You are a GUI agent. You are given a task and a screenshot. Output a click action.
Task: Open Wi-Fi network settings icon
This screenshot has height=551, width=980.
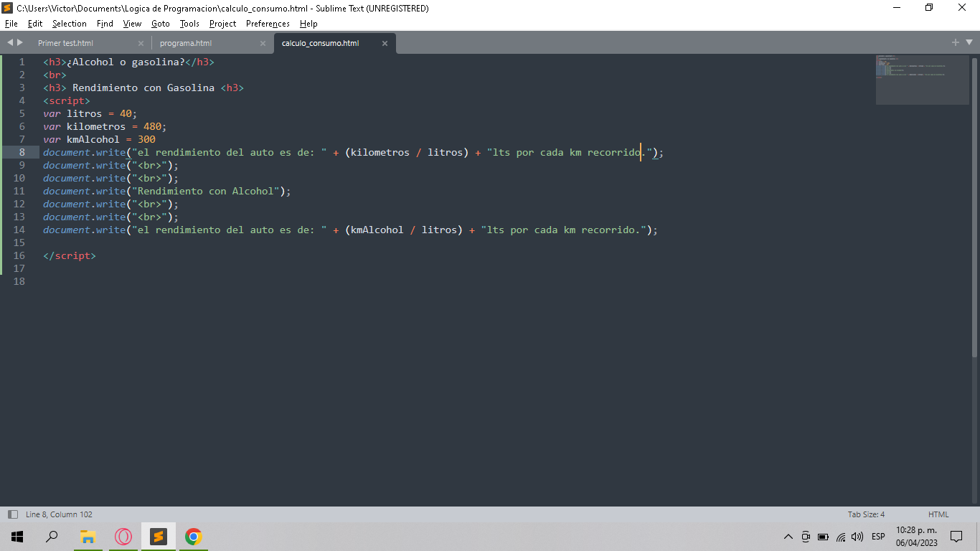tap(841, 536)
